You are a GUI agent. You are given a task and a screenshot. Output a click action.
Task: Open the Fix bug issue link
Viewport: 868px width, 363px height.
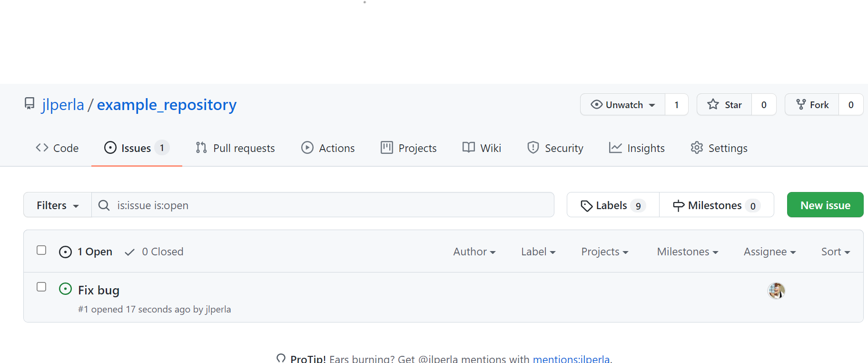99,290
